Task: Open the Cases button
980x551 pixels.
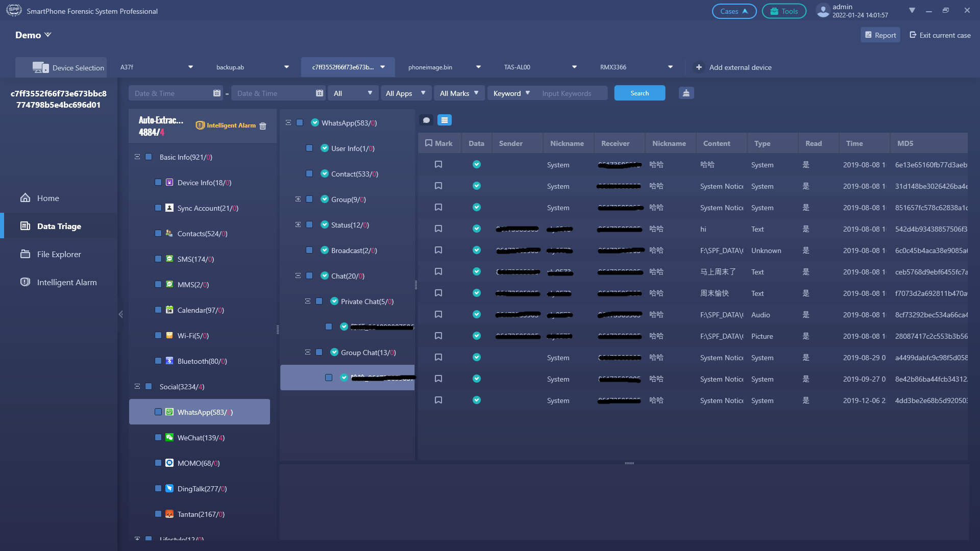Action: point(734,11)
